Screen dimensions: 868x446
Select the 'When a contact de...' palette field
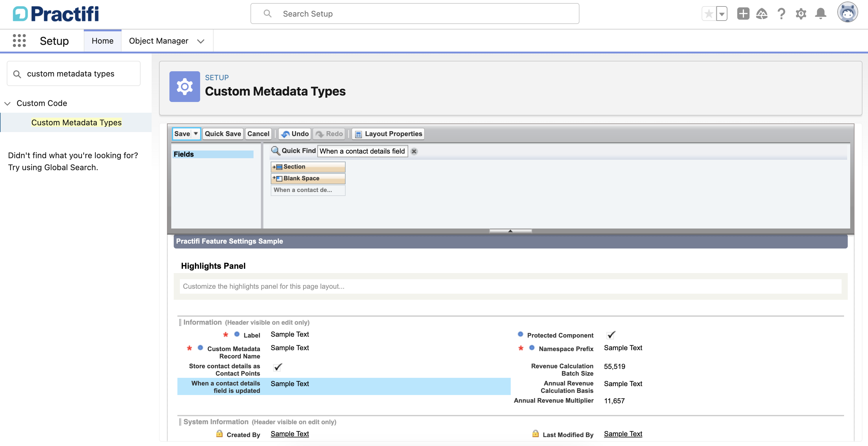coord(308,190)
